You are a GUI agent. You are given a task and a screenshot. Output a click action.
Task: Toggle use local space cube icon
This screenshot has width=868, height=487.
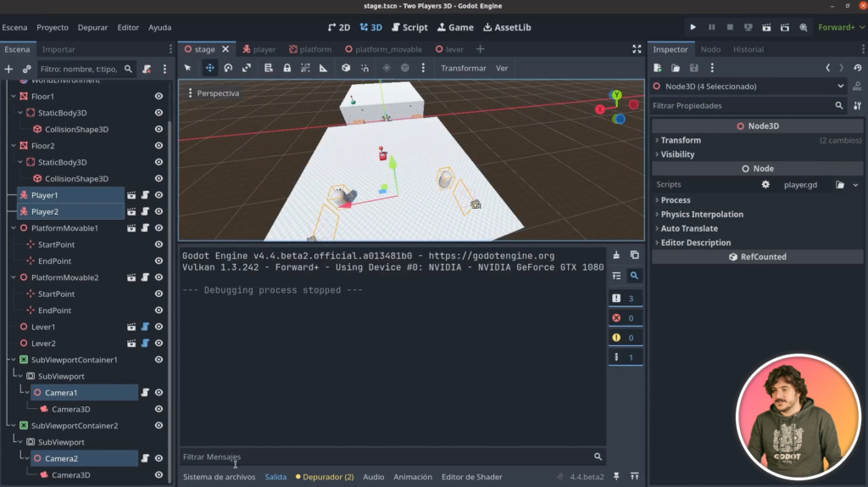pyautogui.click(x=346, y=68)
